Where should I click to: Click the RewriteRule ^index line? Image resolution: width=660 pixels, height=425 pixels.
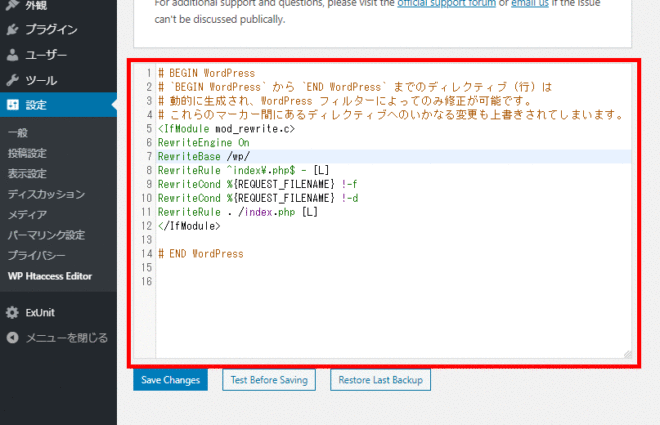tap(243, 170)
